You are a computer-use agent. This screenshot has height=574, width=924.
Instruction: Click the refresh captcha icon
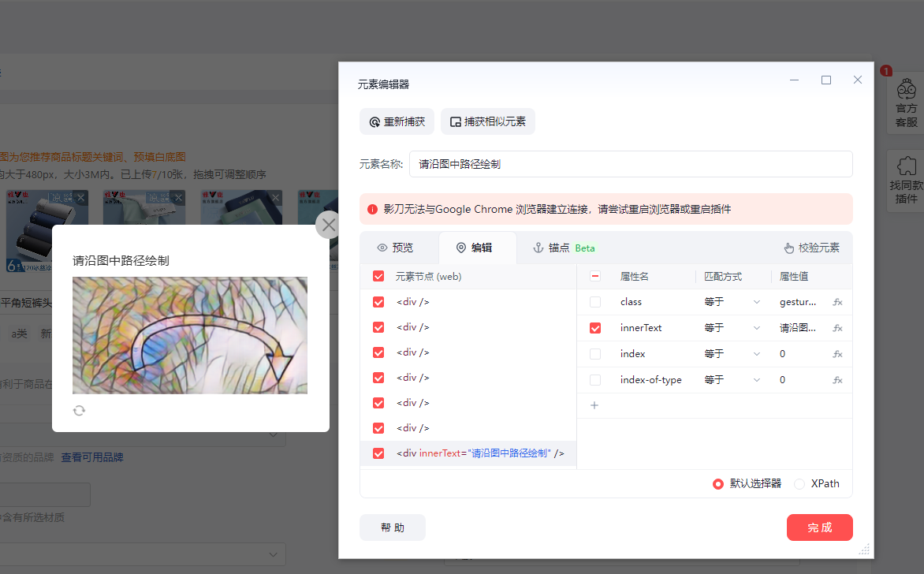pos(79,410)
